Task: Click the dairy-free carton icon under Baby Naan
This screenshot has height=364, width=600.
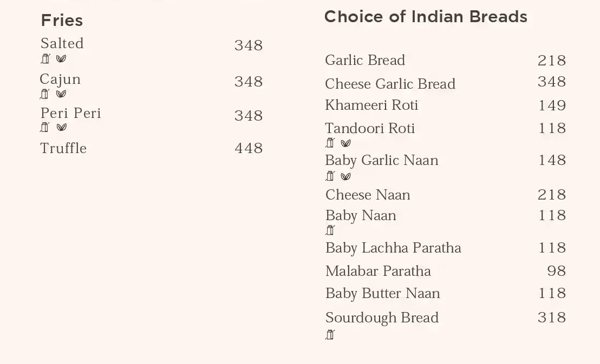Action: point(330,230)
